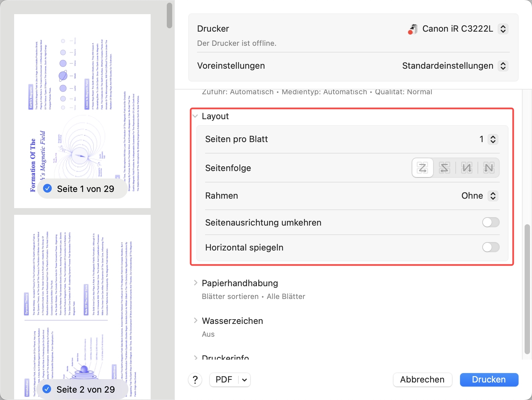Click the 'Blätter sortieren • Alle Blätter' summary text
Viewport: 532px width, 400px height.
pos(254,296)
